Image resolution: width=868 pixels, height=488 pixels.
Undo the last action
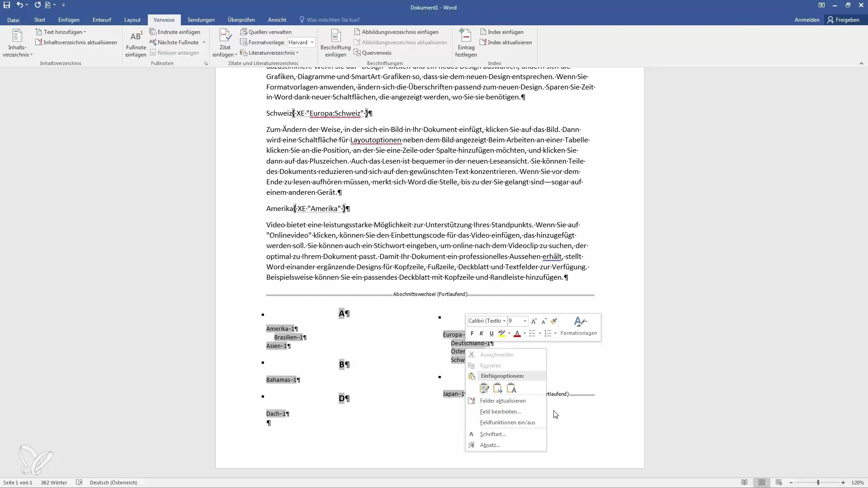point(19,5)
